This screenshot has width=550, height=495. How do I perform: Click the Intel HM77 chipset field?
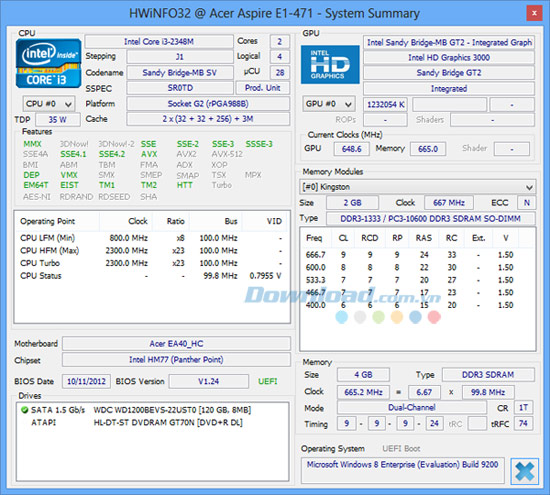pyautogui.click(x=176, y=360)
